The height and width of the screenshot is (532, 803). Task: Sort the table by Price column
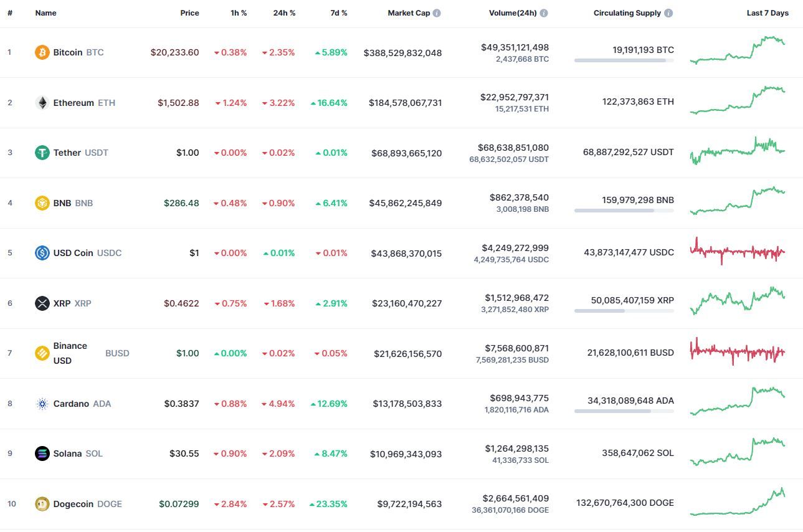click(190, 13)
